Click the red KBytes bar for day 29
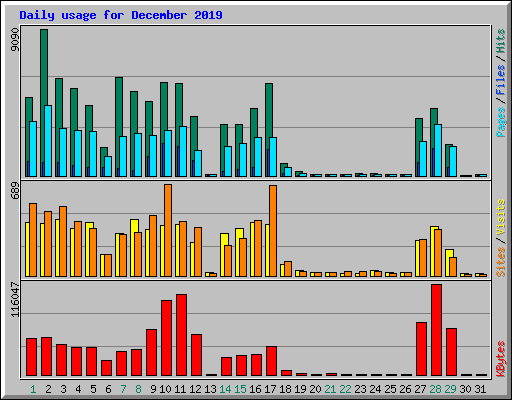This screenshot has width=512, height=400. pos(451,352)
